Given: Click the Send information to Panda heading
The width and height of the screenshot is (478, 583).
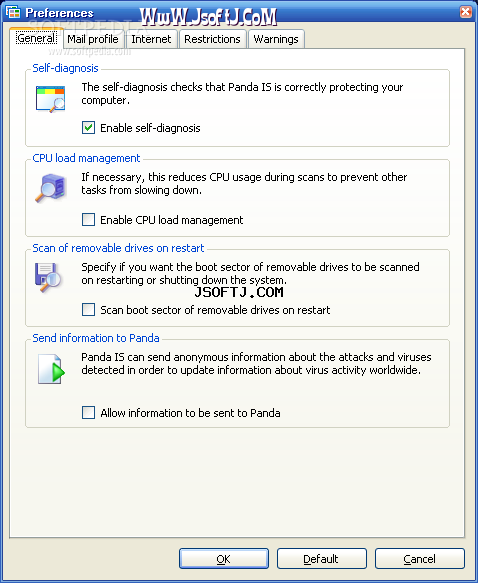Looking at the screenshot, I should 96,338.
